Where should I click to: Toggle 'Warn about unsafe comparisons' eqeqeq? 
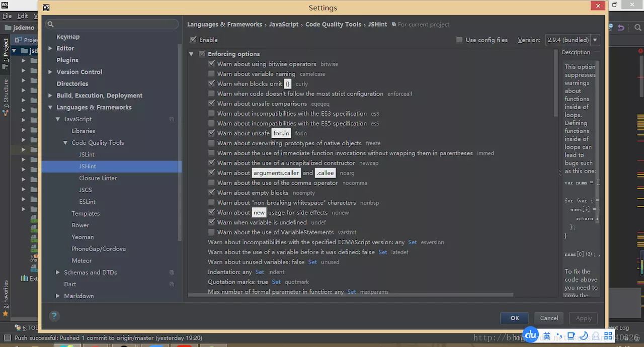tap(212, 104)
